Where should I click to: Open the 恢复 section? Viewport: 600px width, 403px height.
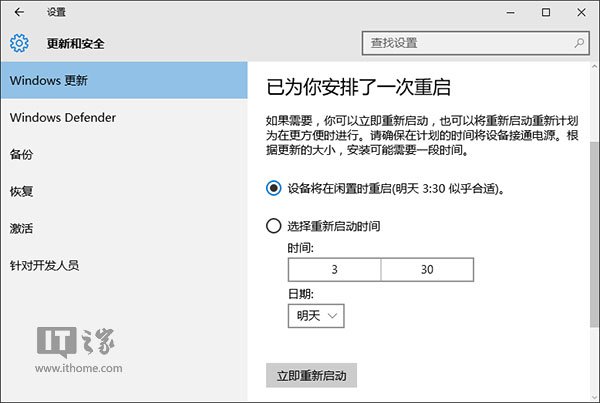click(x=124, y=191)
